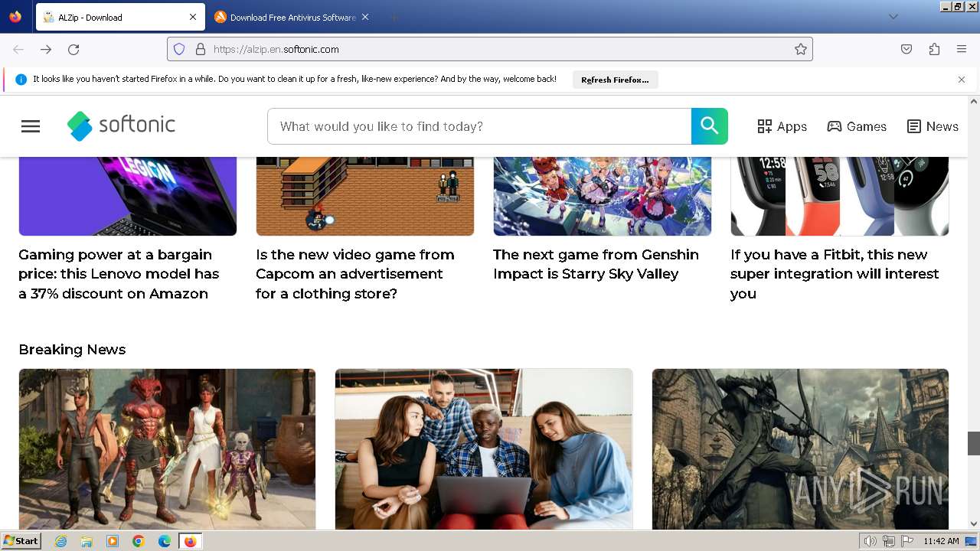Click the address bar URL

coord(276,49)
